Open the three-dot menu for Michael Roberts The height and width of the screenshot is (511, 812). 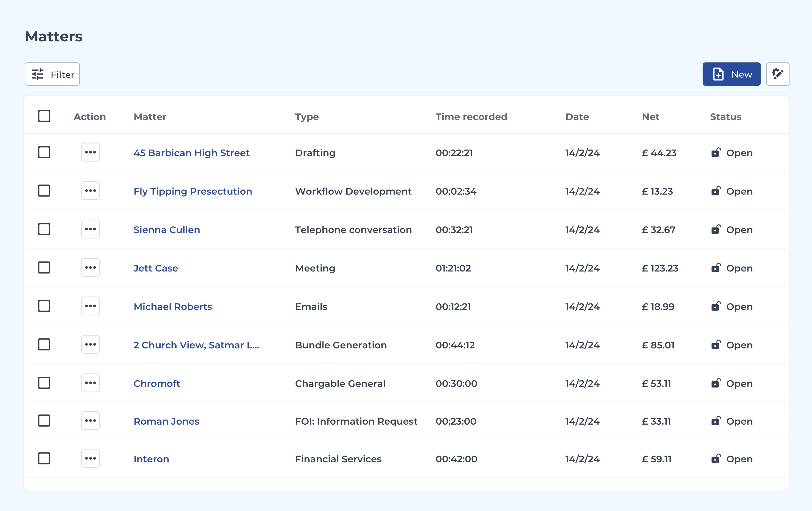(x=90, y=306)
